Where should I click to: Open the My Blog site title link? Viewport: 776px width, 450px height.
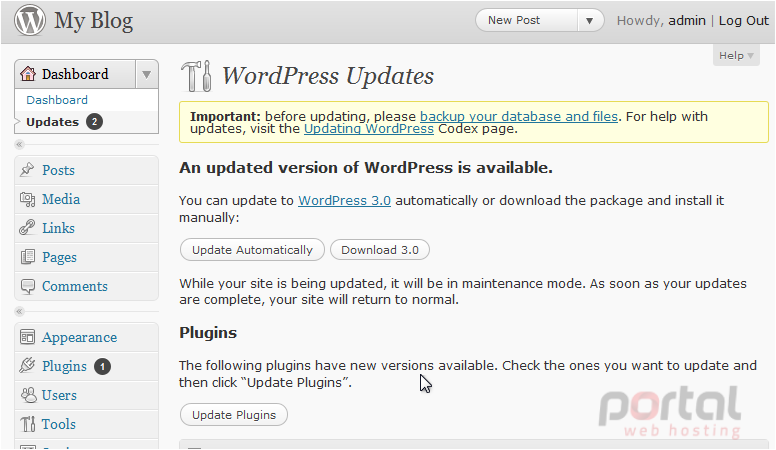pyautogui.click(x=94, y=21)
